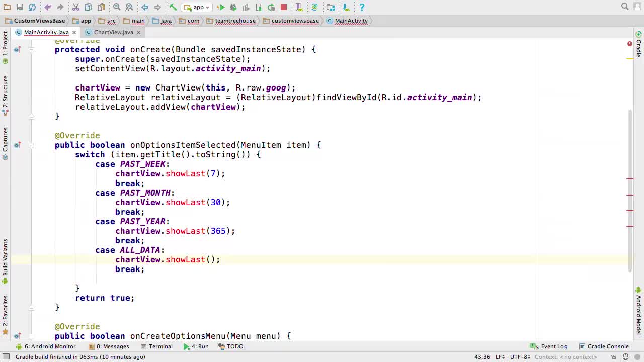Open the Build Variants side panel
This screenshot has height=362, width=644.
[5, 261]
